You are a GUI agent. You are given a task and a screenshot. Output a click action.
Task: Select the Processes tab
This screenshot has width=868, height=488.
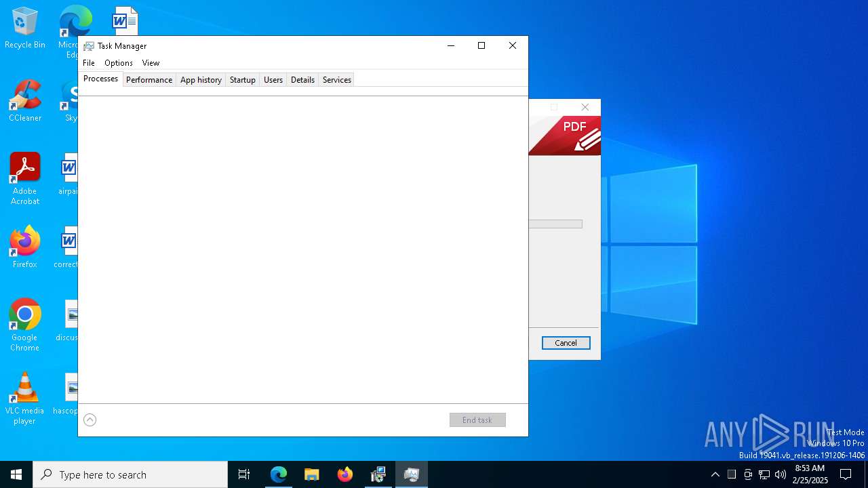click(100, 79)
